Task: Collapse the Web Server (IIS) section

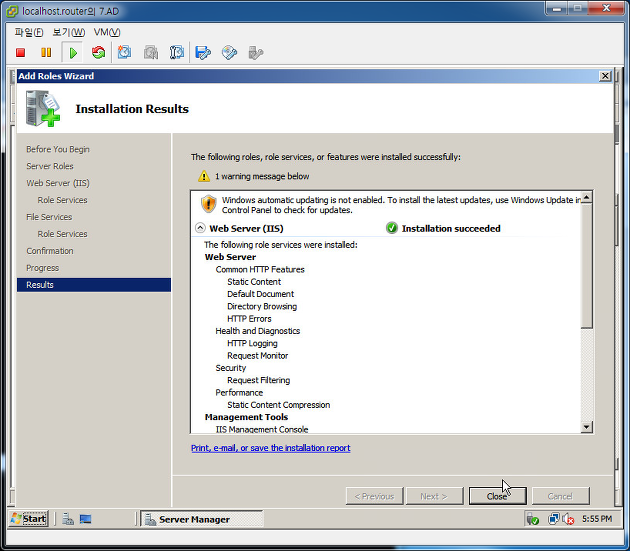Action: coord(200,228)
